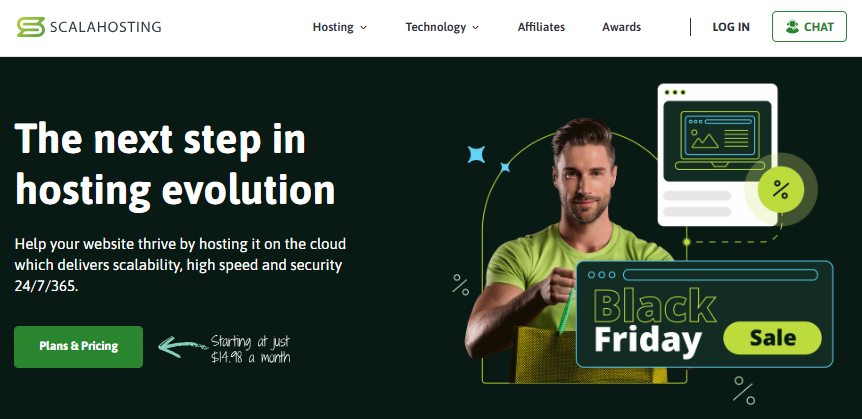Viewport: 862px width, 419px height.
Task: Open the Awards page
Action: click(x=621, y=27)
